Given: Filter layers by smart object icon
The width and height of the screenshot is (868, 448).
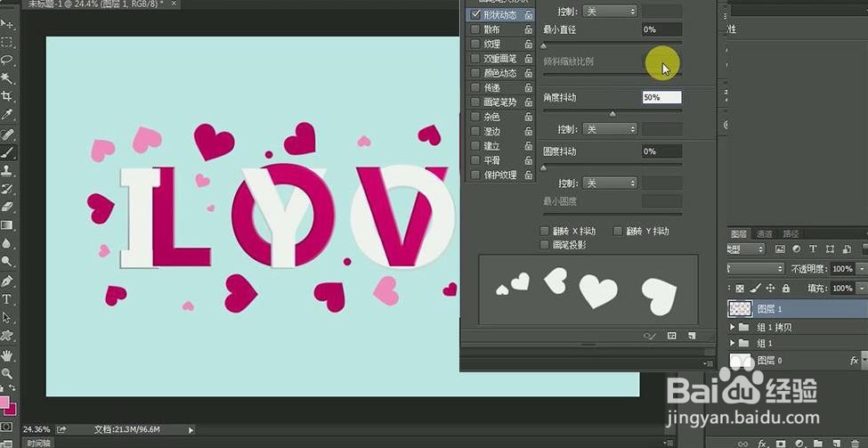Looking at the screenshot, I should pos(846,249).
